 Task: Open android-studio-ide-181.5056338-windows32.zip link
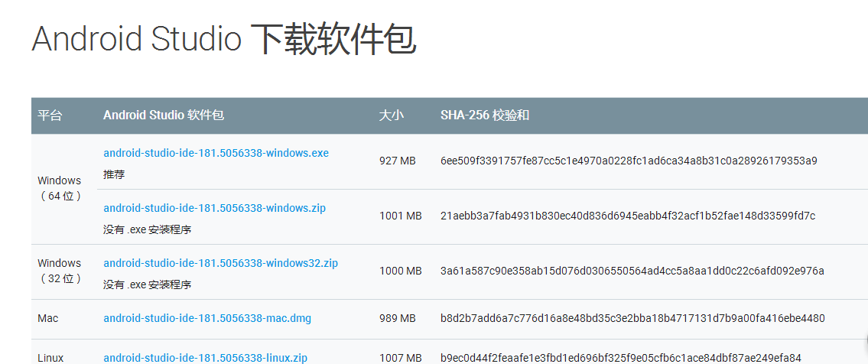[x=220, y=263]
